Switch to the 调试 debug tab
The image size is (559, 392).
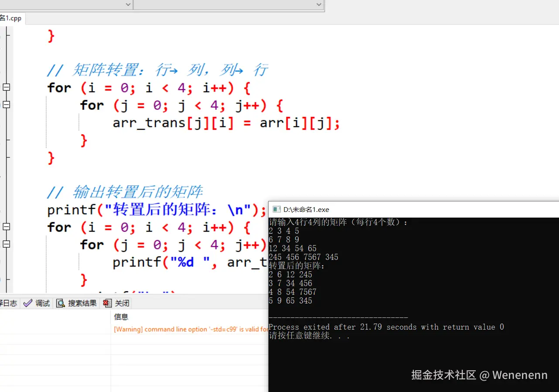coord(37,303)
